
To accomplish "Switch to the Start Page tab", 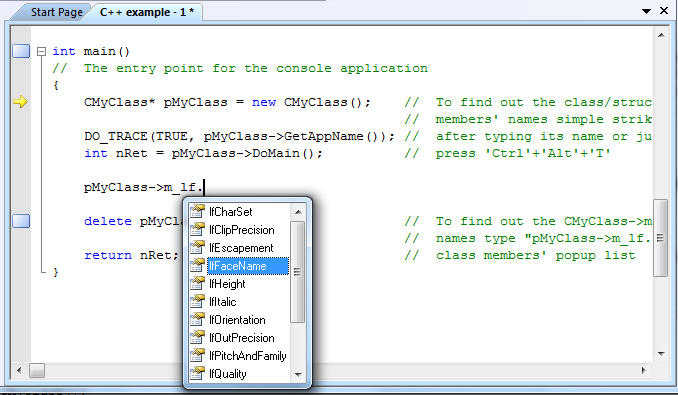I will click(56, 12).
